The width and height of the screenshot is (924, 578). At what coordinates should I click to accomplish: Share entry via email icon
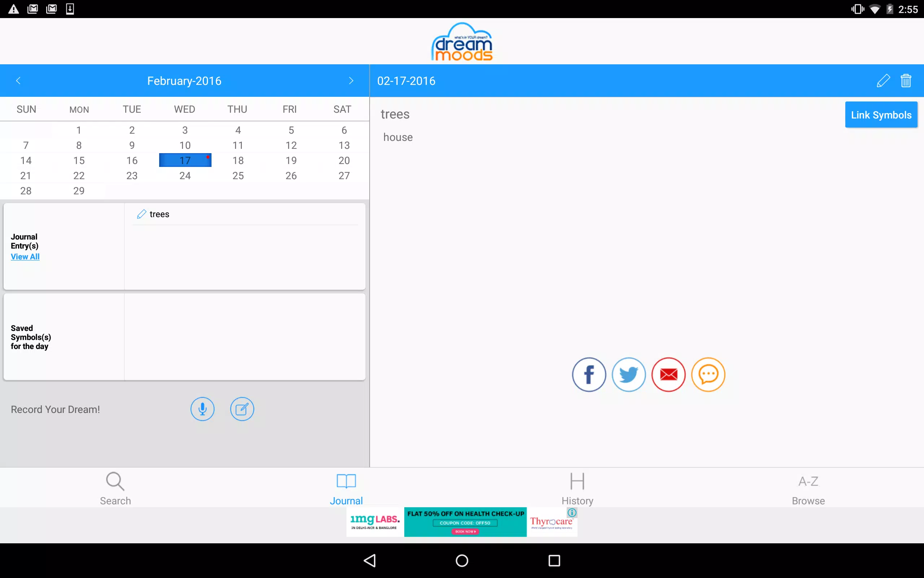pyautogui.click(x=668, y=375)
